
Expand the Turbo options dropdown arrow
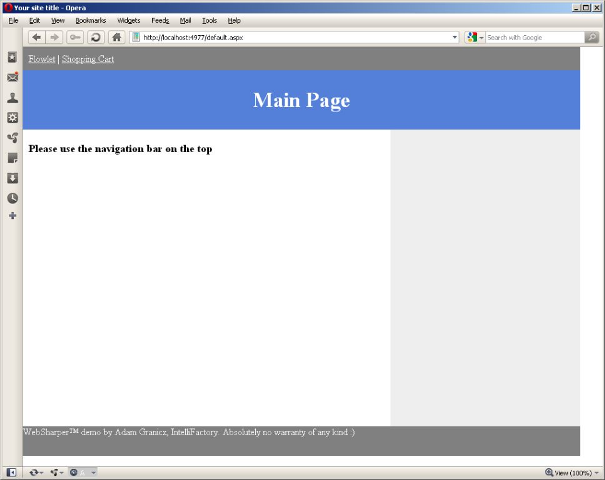tap(93, 472)
